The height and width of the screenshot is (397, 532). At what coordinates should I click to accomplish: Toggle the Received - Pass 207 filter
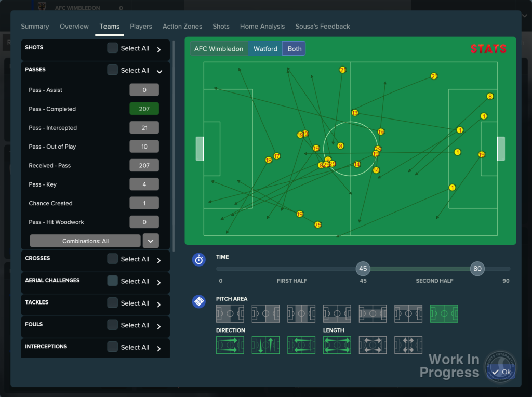coord(144,166)
